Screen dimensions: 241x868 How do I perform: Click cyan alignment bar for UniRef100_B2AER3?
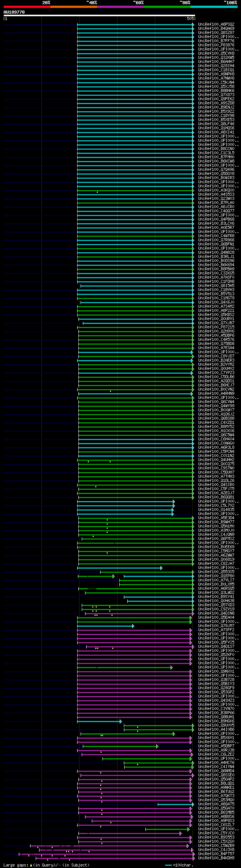point(136,360)
